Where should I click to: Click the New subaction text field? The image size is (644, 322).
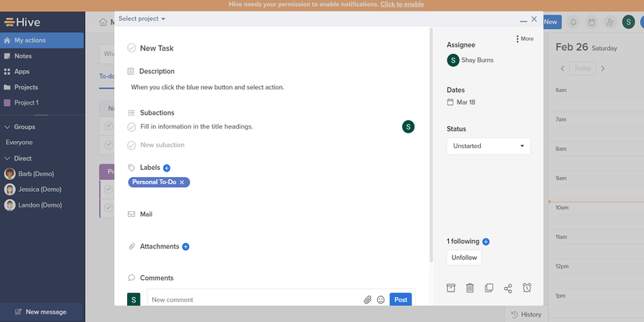point(162,145)
